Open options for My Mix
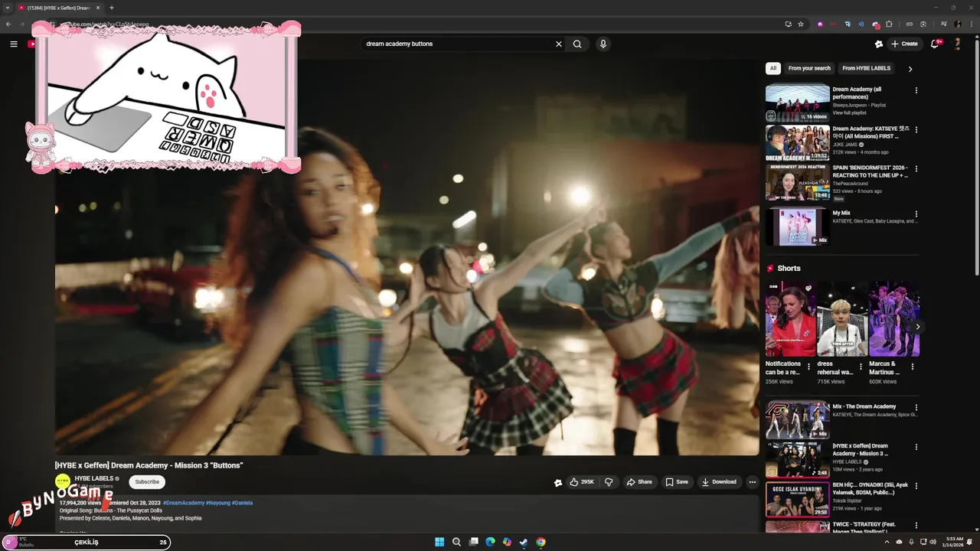Image resolution: width=980 pixels, height=551 pixels. (x=916, y=214)
